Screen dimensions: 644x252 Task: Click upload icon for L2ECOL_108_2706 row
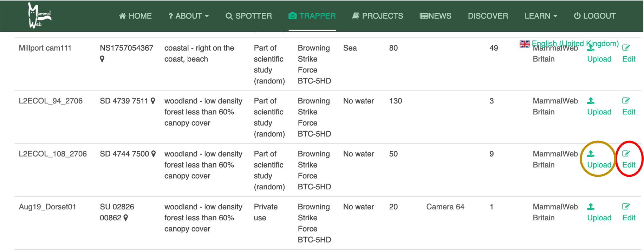click(x=591, y=154)
